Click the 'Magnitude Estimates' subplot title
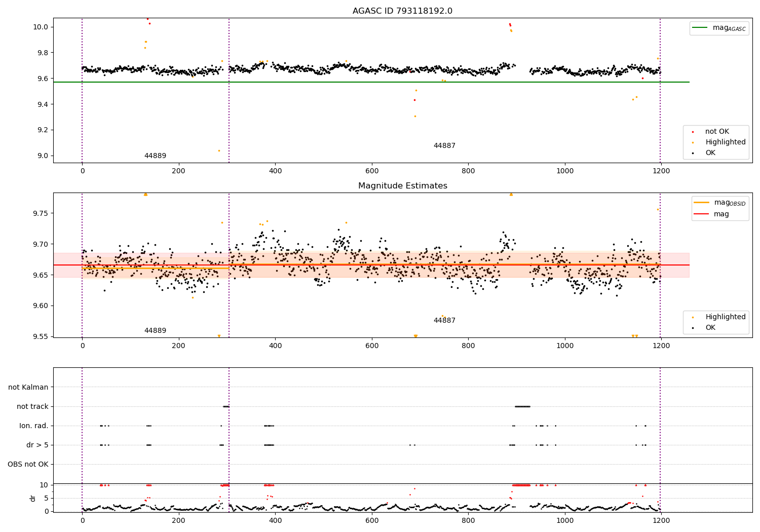Image resolution: width=760 pixels, height=532 pixels. (x=402, y=186)
